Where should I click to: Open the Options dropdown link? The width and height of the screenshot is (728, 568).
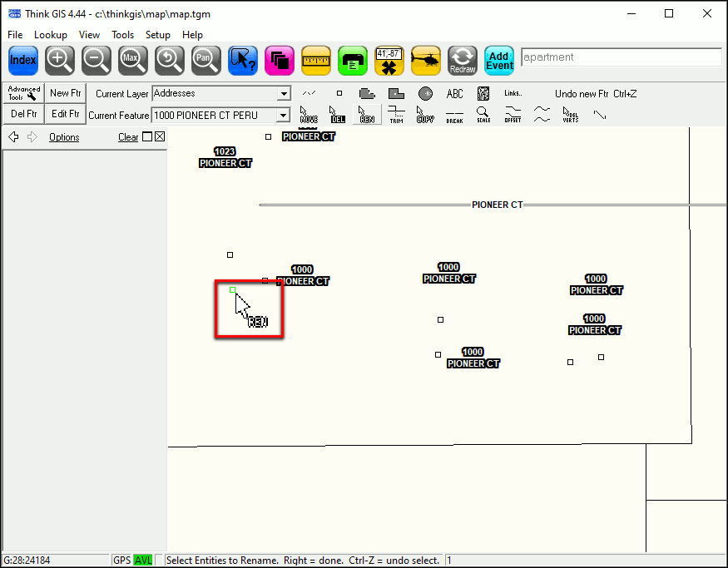(64, 137)
